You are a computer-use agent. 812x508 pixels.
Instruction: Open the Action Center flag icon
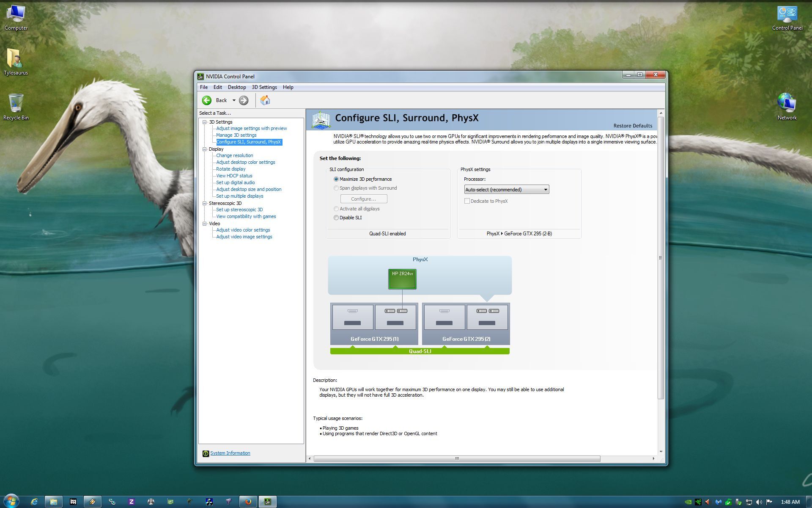click(769, 502)
